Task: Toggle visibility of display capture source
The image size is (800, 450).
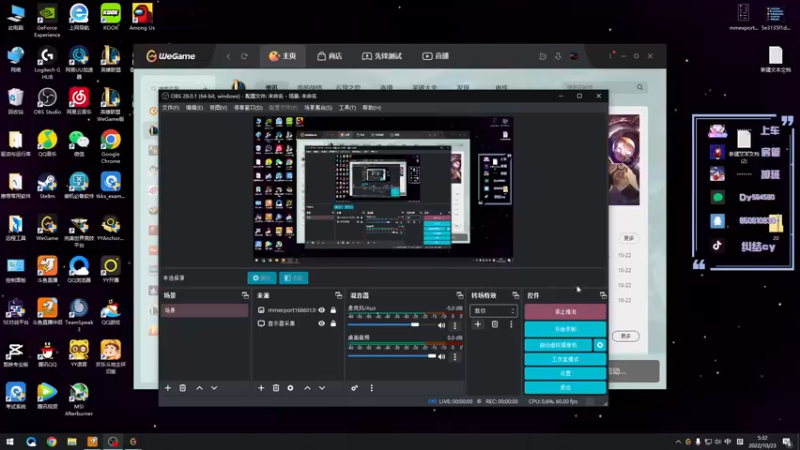Action: [321, 323]
